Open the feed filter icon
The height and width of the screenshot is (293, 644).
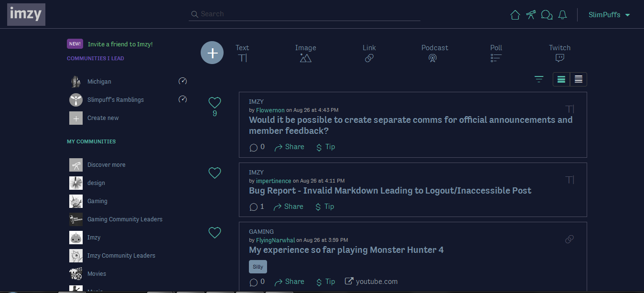539,79
